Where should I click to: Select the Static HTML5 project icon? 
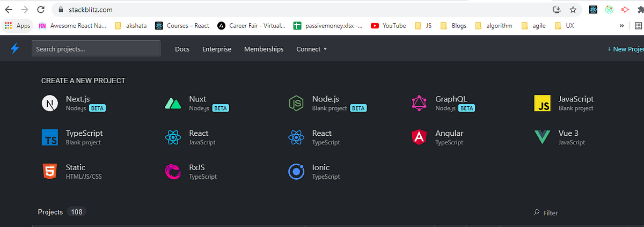pyautogui.click(x=49, y=172)
